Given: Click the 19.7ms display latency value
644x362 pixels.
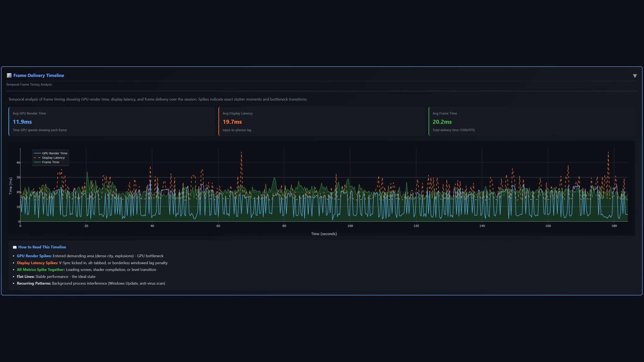Looking at the screenshot, I should 232,122.
